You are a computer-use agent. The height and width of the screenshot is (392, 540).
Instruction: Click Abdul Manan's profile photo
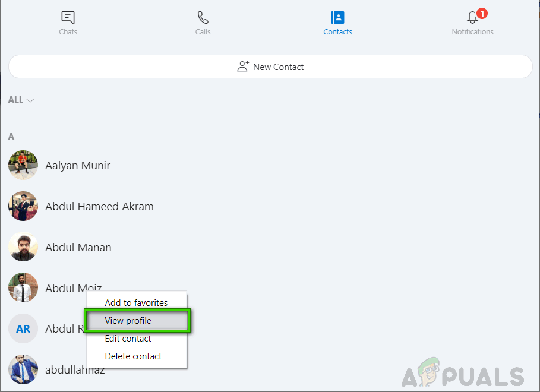pos(23,247)
